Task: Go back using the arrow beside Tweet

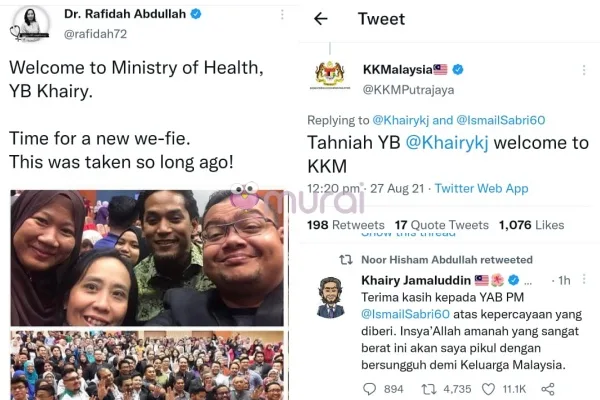Action: 321,18
